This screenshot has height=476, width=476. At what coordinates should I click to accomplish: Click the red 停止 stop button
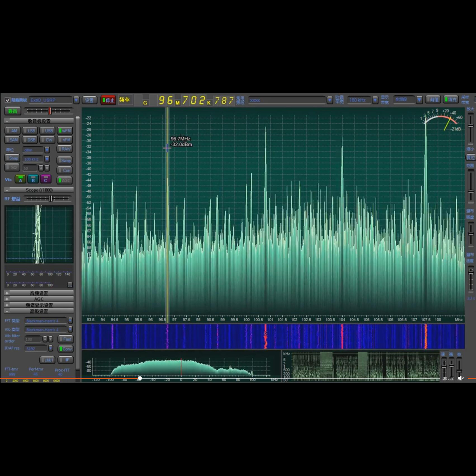point(108,100)
